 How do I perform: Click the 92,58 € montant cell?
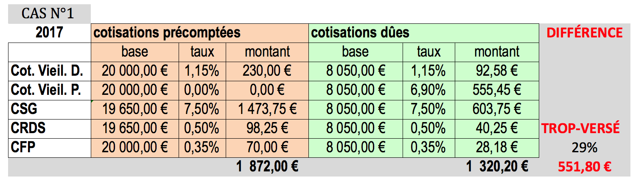point(497,71)
